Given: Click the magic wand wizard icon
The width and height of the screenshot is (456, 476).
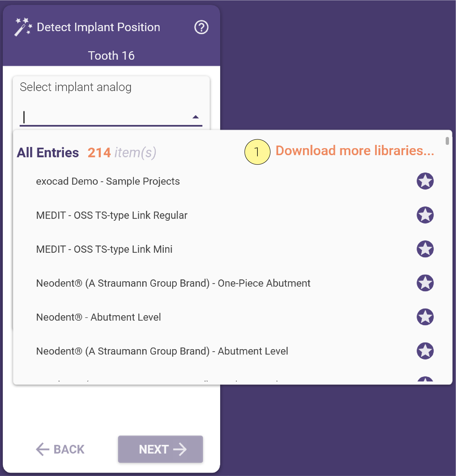Looking at the screenshot, I should tap(23, 27).
